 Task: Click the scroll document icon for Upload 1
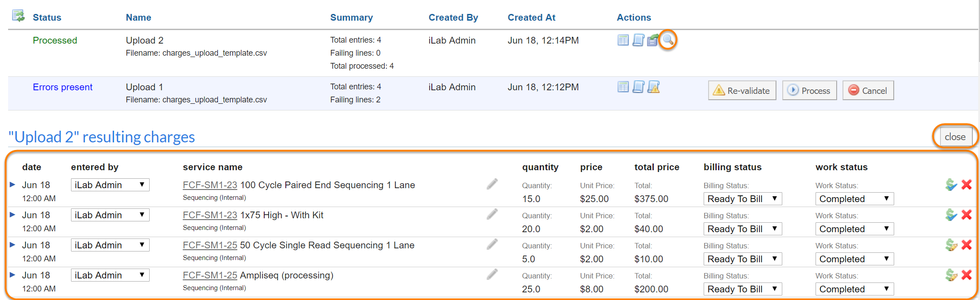[638, 87]
